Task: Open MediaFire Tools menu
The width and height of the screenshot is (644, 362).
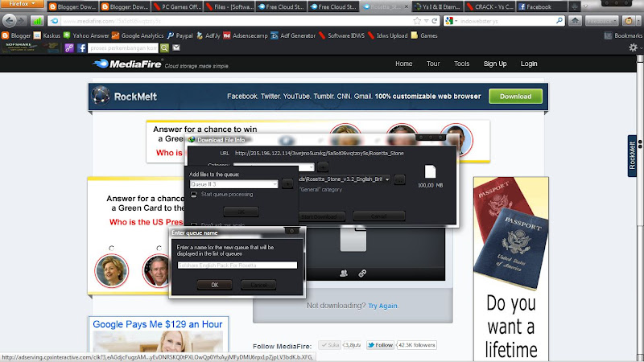Action: coord(461,64)
